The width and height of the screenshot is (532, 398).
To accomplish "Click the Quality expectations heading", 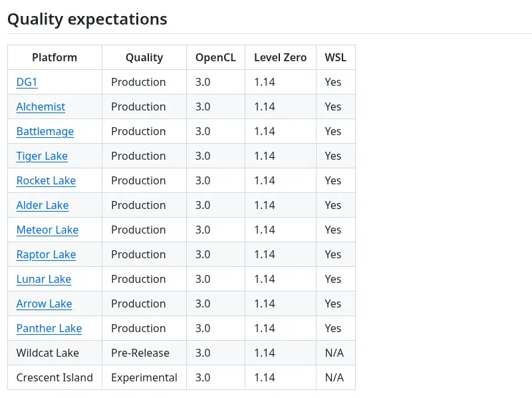I will pyautogui.click(x=87, y=19).
